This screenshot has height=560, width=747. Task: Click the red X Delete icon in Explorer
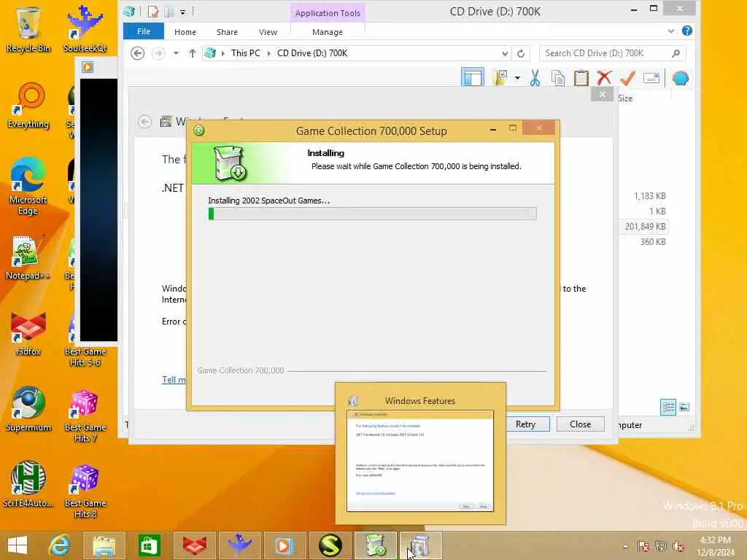pyautogui.click(x=604, y=78)
